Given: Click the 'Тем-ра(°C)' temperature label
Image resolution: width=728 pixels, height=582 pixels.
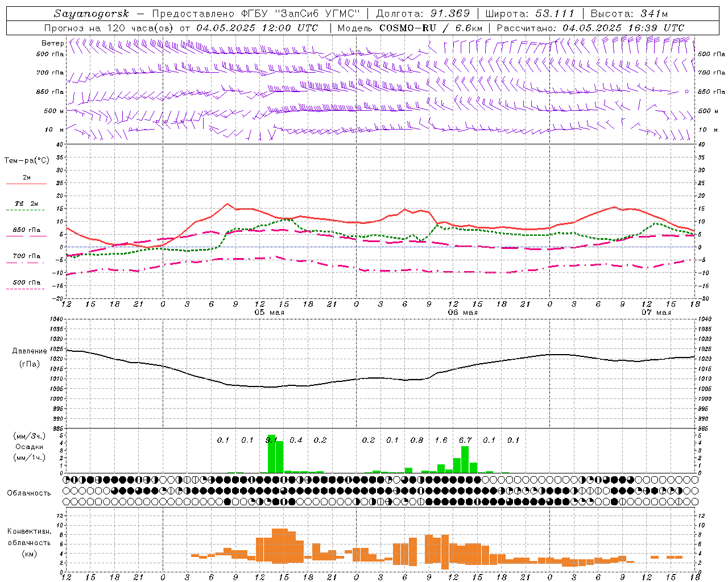Looking at the screenshot, I should pyautogui.click(x=27, y=161).
